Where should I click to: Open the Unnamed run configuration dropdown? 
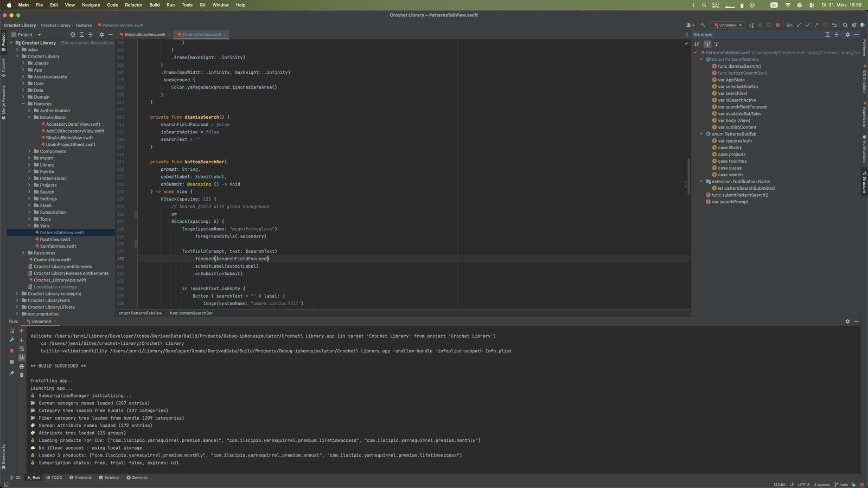[x=728, y=25]
